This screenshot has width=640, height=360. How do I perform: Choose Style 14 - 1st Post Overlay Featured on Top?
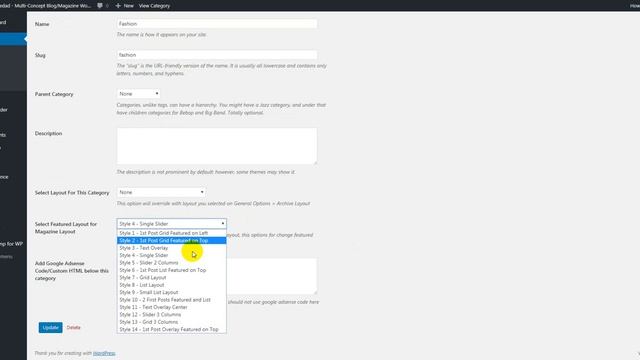(171, 329)
